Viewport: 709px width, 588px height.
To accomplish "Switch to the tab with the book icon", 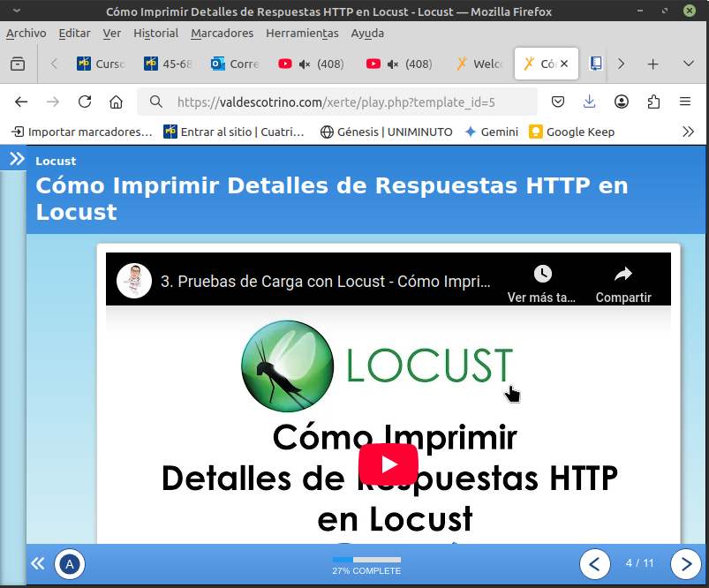I will 596,64.
